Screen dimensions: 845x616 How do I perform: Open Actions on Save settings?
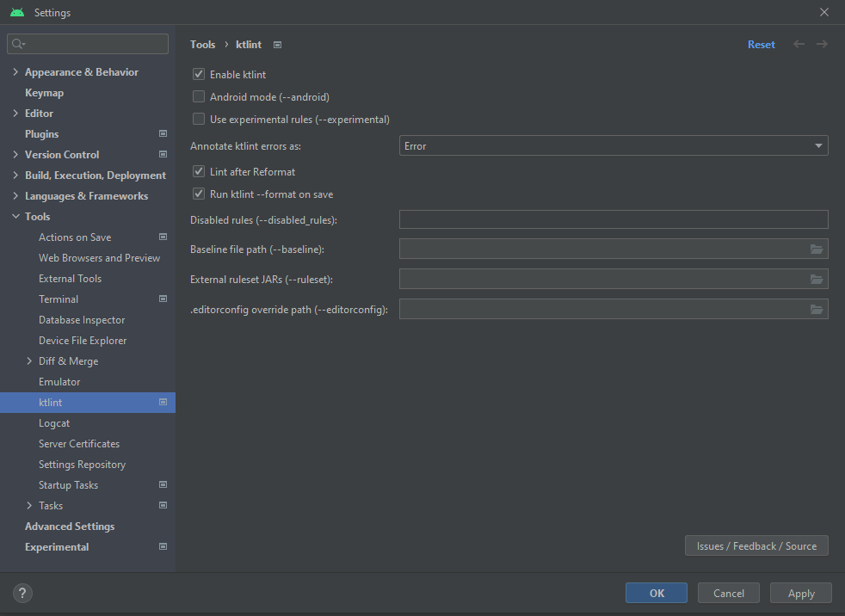[x=75, y=237]
